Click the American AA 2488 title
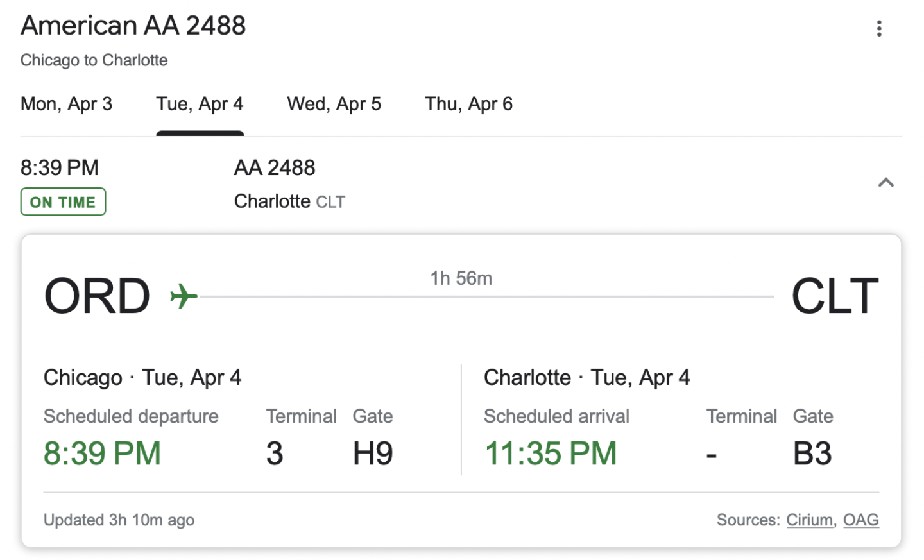Image resolution: width=924 pixels, height=560 pixels. coord(133,26)
